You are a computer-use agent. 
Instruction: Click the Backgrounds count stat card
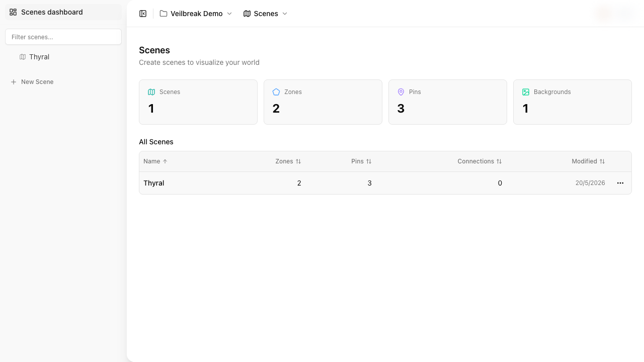coord(573,102)
